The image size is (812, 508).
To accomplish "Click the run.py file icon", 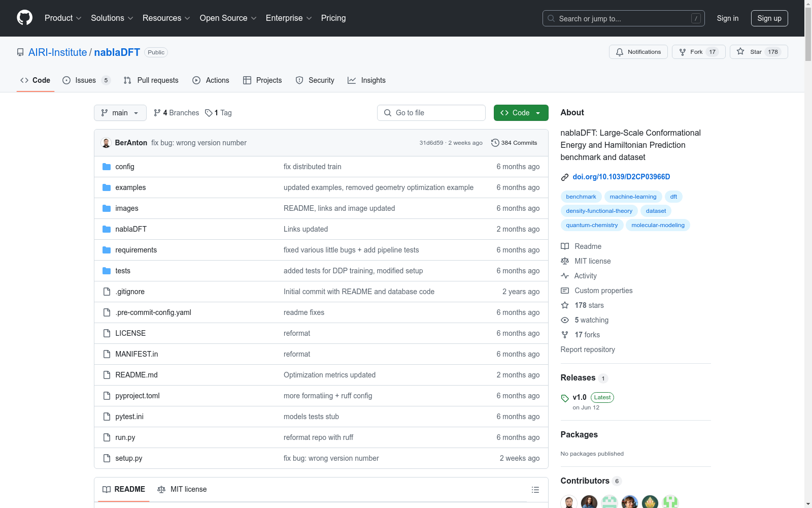I will click(107, 437).
